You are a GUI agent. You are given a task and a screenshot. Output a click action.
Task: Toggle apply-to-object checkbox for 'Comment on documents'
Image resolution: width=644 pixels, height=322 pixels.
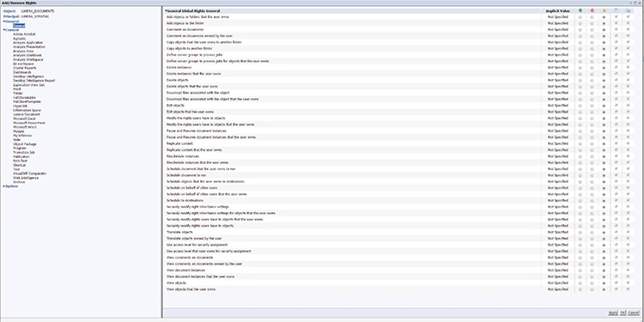(616, 29)
